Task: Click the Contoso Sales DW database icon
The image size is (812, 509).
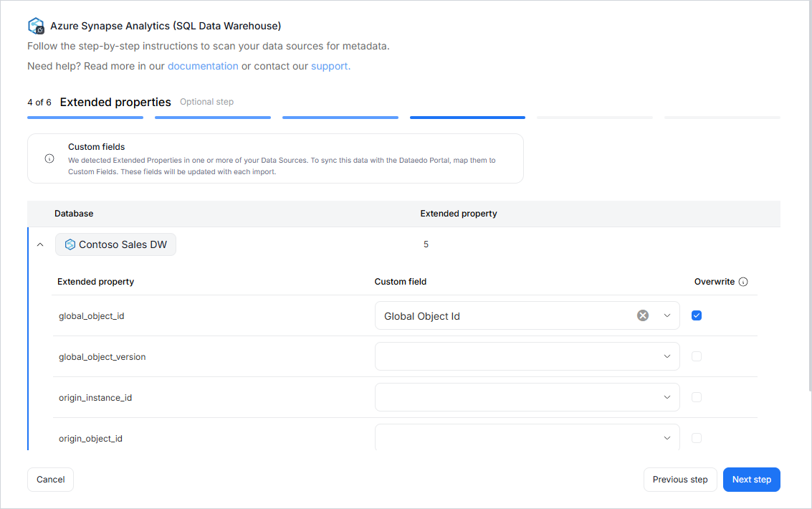Action: point(70,244)
